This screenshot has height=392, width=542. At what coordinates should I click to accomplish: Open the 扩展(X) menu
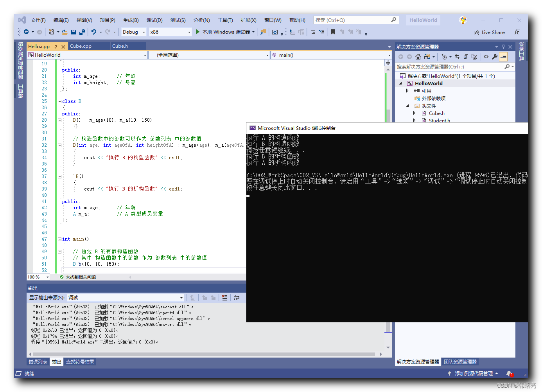coord(248,20)
